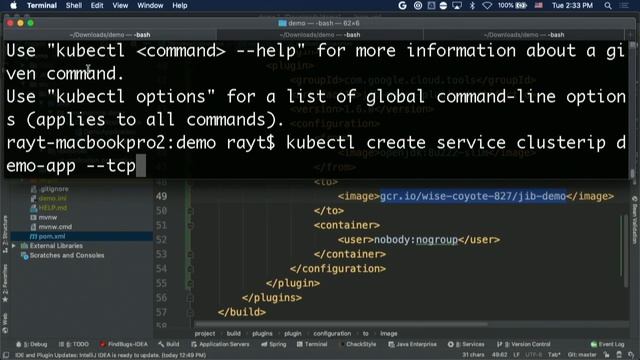Click the editor vertical scrollbar

point(625,251)
